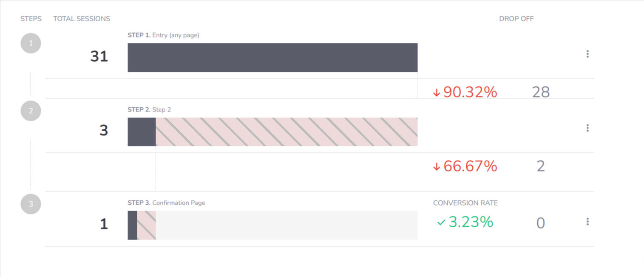
Task: Click the dark portion of Step 2 bar
Action: (x=142, y=132)
